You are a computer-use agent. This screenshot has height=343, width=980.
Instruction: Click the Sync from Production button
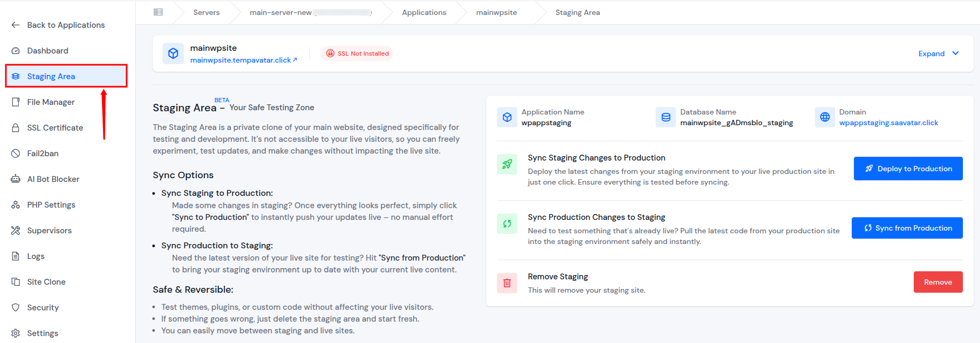(907, 228)
